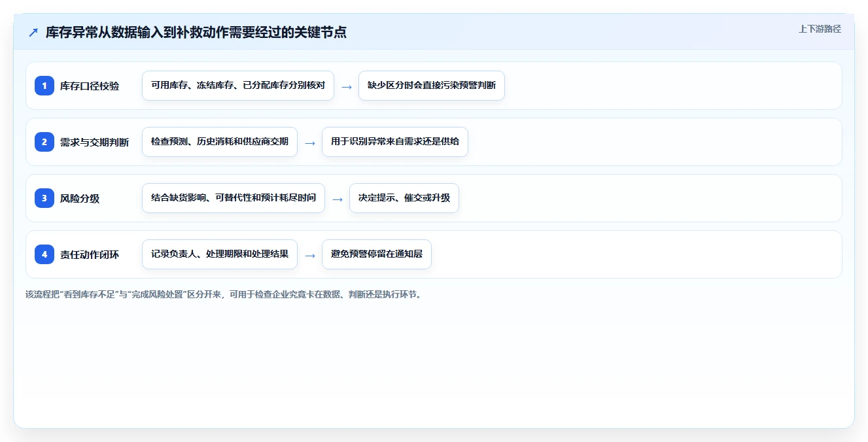Screen dimensions: 868x442
Task: Click the 记录负责人、处理期限和处理结果 box
Action: point(220,254)
